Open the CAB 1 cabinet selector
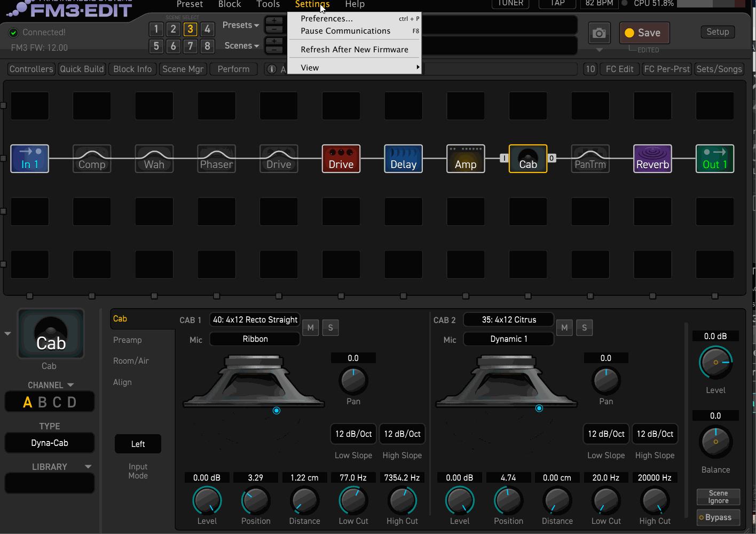 point(255,320)
